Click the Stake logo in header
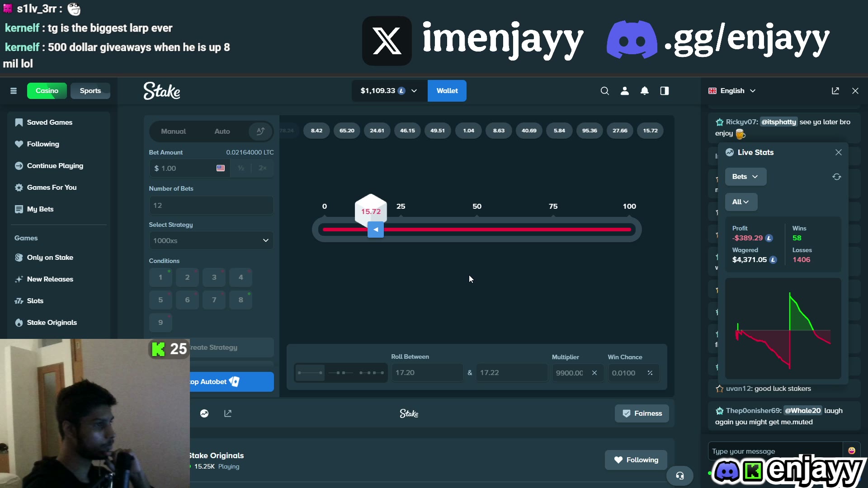Screen dimensions: 868x488 tap(162, 91)
